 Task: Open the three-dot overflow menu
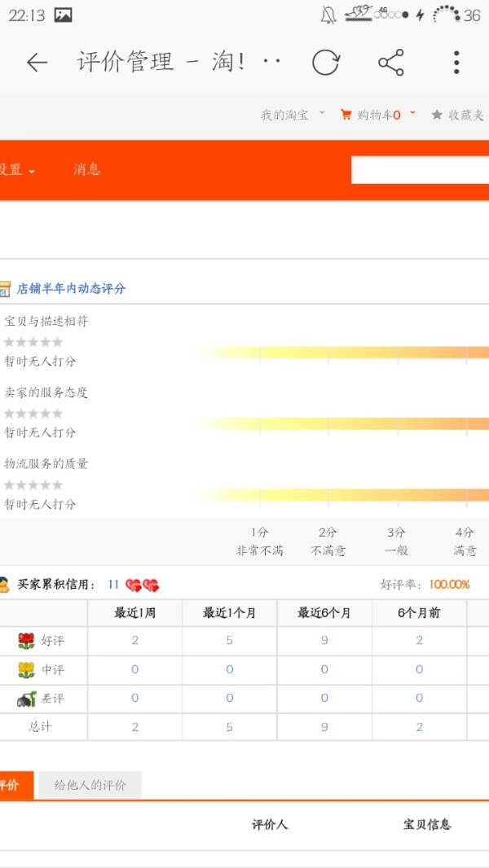456,63
